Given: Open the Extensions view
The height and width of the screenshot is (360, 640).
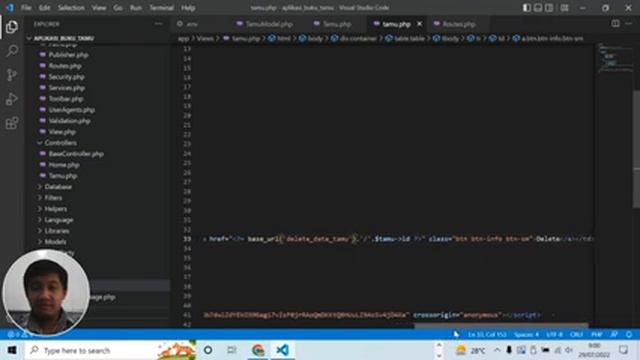Looking at the screenshot, I should 12,123.
